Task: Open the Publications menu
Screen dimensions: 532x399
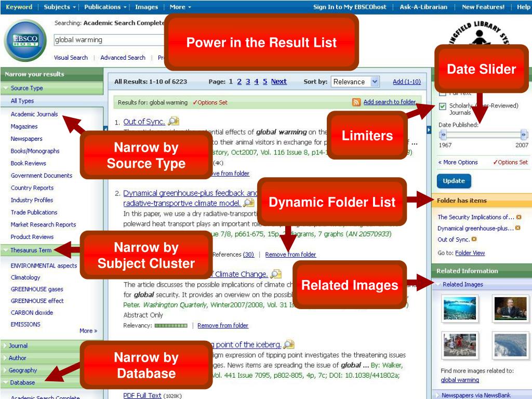Action: point(105,7)
